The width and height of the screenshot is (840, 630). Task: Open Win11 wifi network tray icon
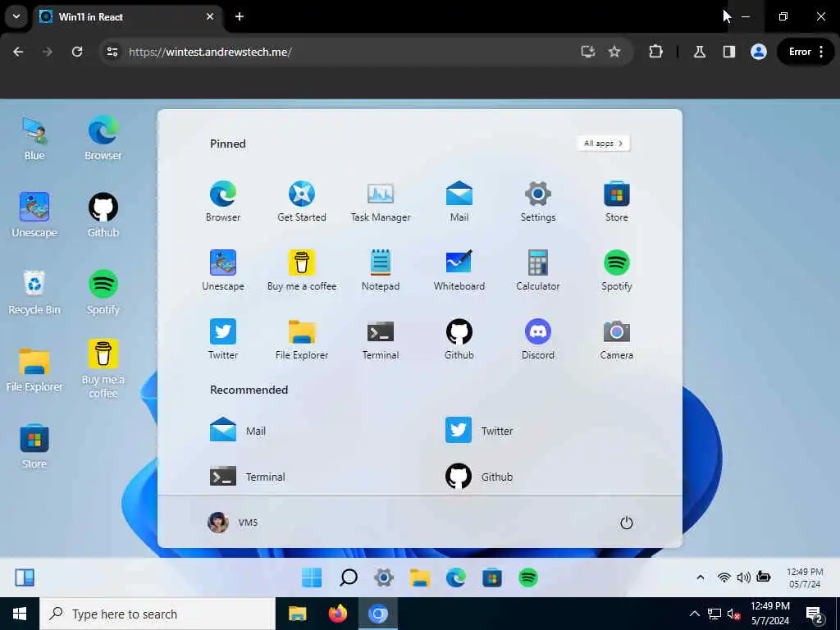tap(724, 577)
